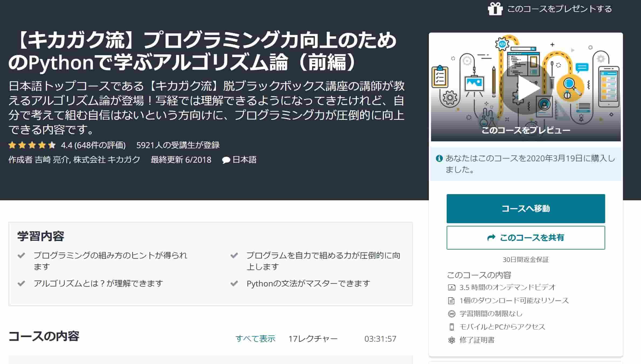
Task: Click document icon beside ダウンロード可能なリソース
Action: tap(452, 300)
